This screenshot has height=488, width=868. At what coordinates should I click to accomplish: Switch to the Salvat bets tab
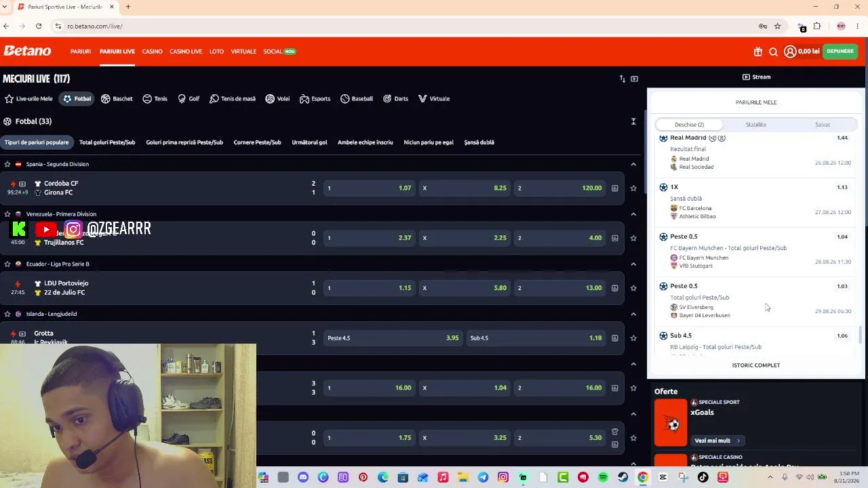(823, 125)
